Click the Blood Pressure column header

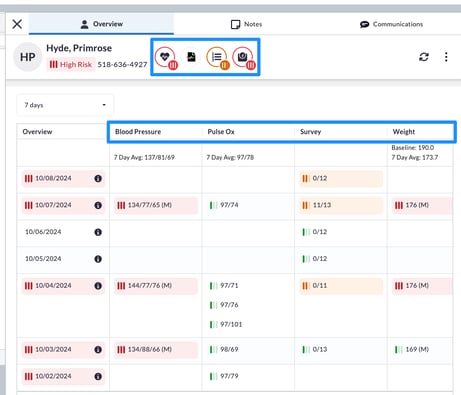tap(138, 132)
